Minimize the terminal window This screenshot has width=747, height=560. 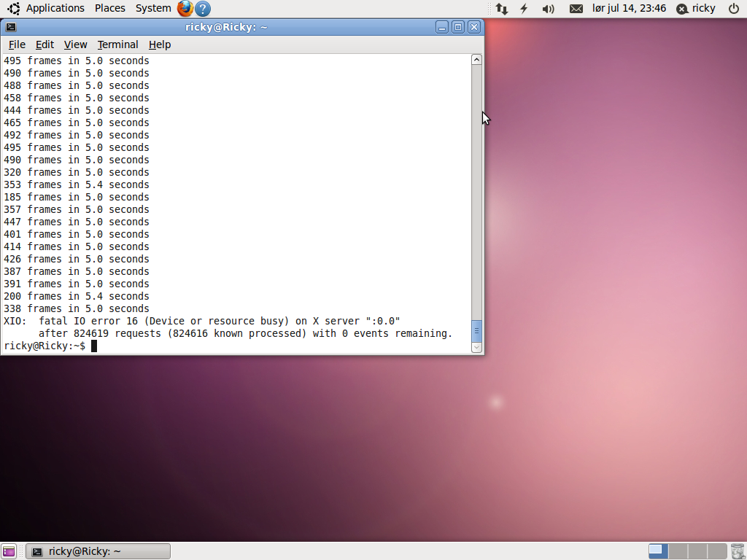[441, 27]
